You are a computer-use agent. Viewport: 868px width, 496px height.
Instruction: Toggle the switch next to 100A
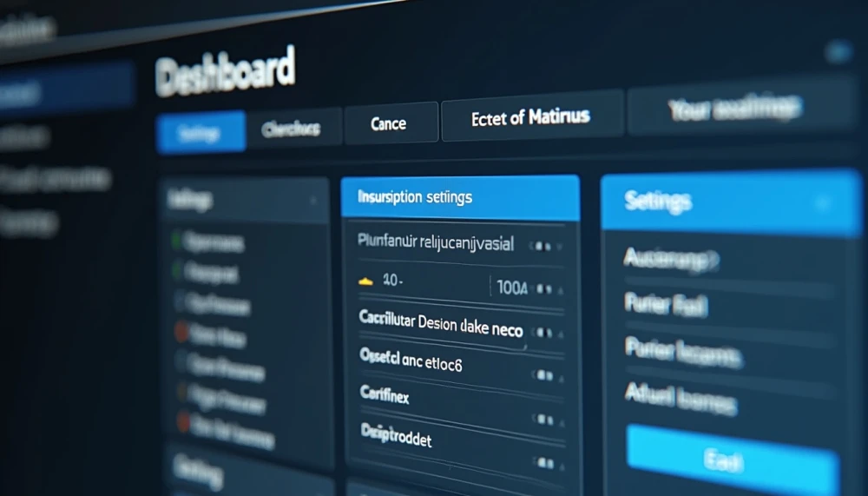pyautogui.click(x=543, y=288)
